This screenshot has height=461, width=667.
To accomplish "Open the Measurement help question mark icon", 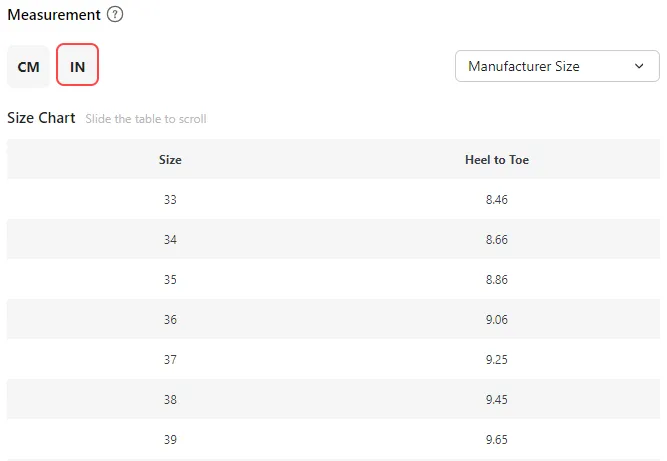I will (x=115, y=14).
